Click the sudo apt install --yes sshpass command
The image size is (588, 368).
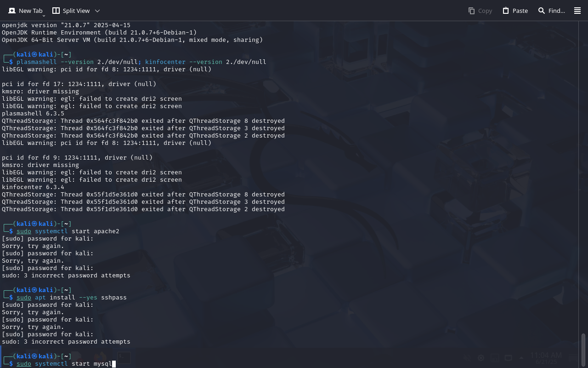pos(72,298)
